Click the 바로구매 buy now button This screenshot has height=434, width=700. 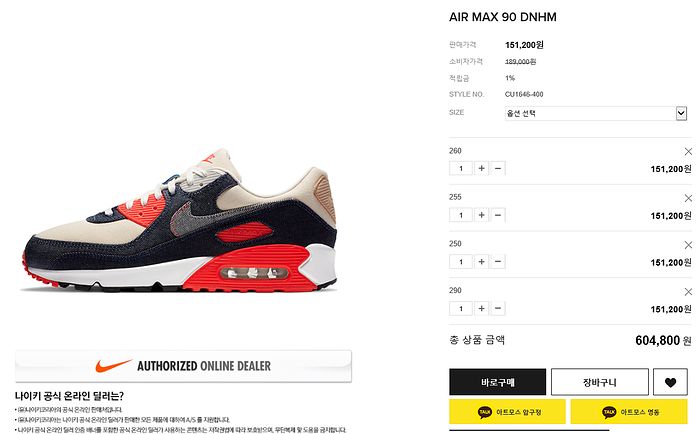(x=497, y=382)
